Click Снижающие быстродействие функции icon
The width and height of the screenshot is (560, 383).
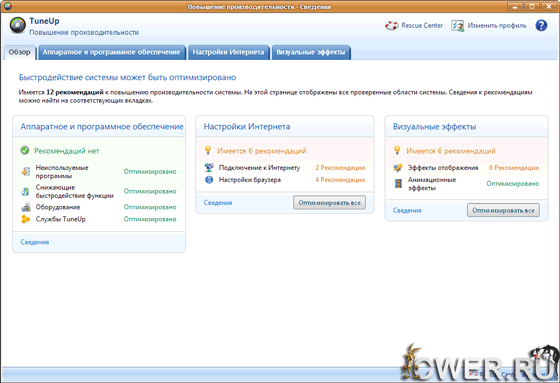[x=25, y=191]
